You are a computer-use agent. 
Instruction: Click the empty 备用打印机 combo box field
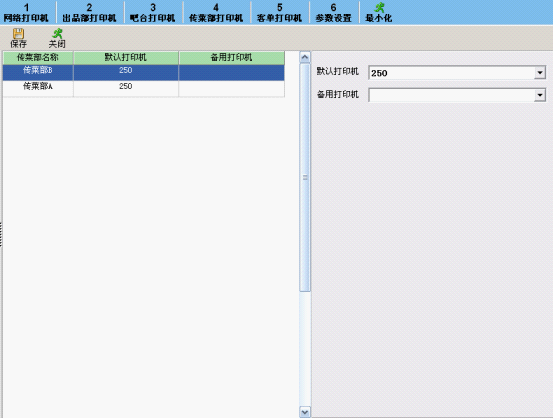tap(457, 95)
